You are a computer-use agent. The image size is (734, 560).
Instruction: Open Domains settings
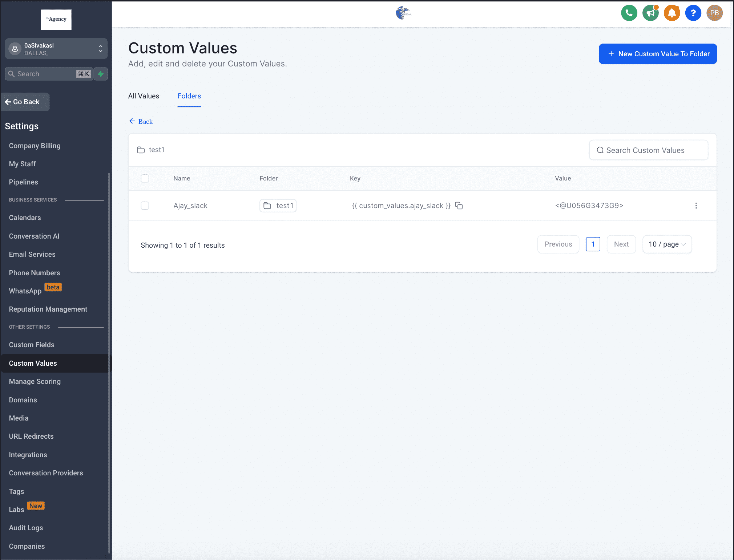pos(23,400)
